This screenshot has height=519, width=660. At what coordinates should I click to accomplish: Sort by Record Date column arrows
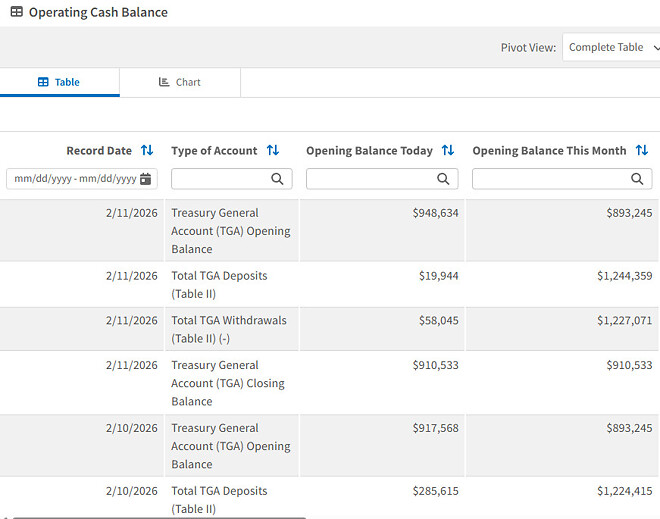tap(147, 151)
